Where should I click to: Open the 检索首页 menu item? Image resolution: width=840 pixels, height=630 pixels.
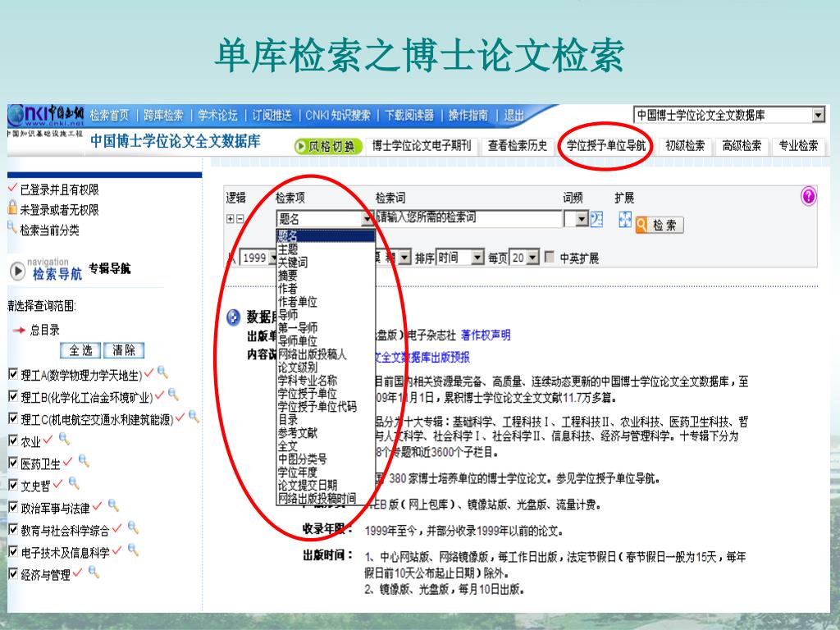pos(110,115)
